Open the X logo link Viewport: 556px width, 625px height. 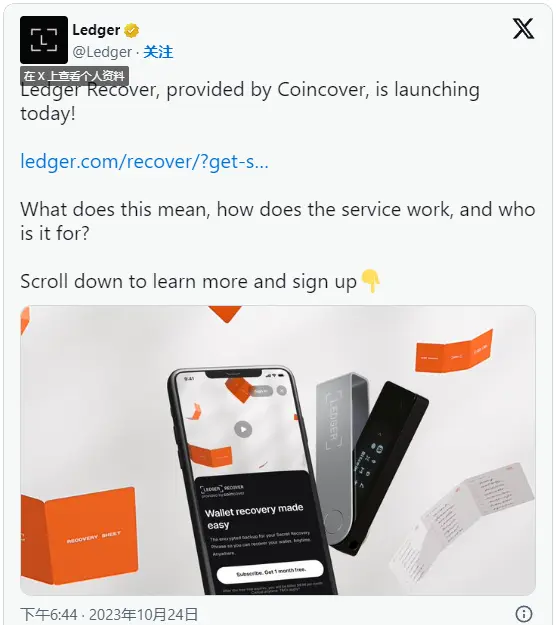tap(523, 28)
